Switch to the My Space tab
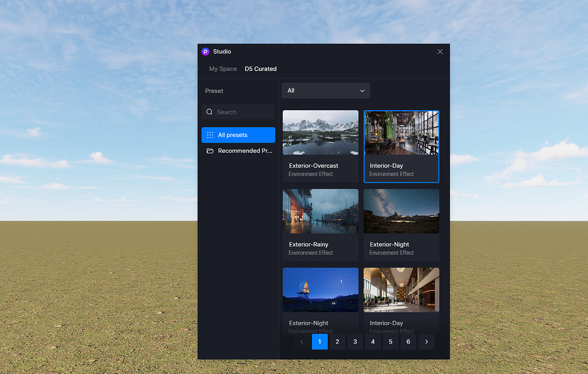Image resolution: width=588 pixels, height=374 pixels. click(223, 69)
